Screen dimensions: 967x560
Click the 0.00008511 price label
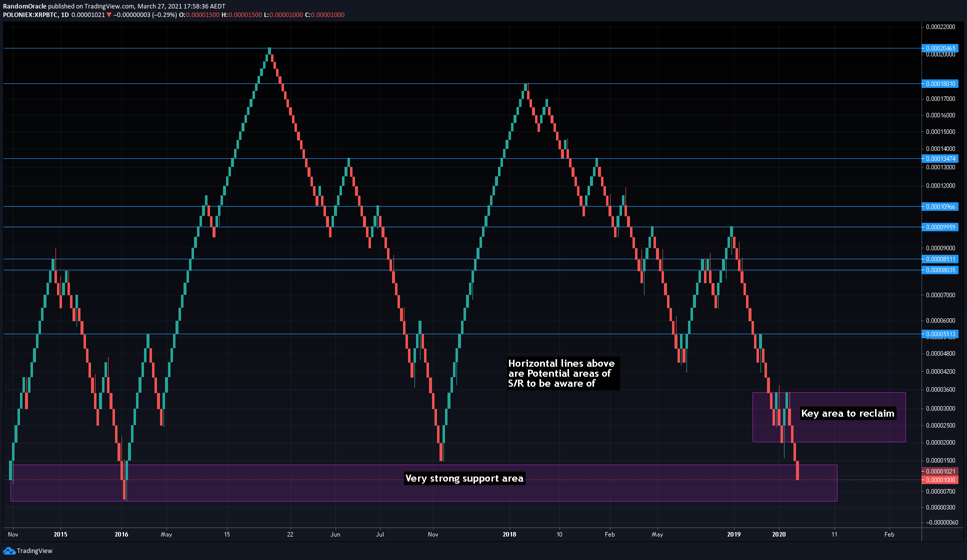[x=940, y=259]
